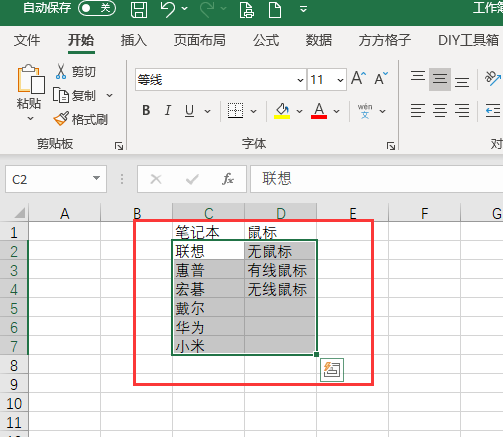Toggle bold formatting
The height and width of the screenshot is (437, 503).
tap(146, 110)
